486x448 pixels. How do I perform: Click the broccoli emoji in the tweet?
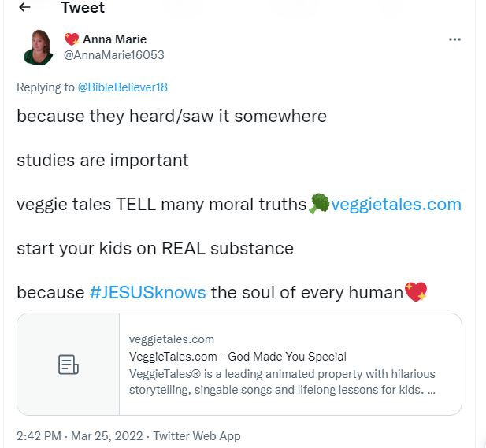319,204
